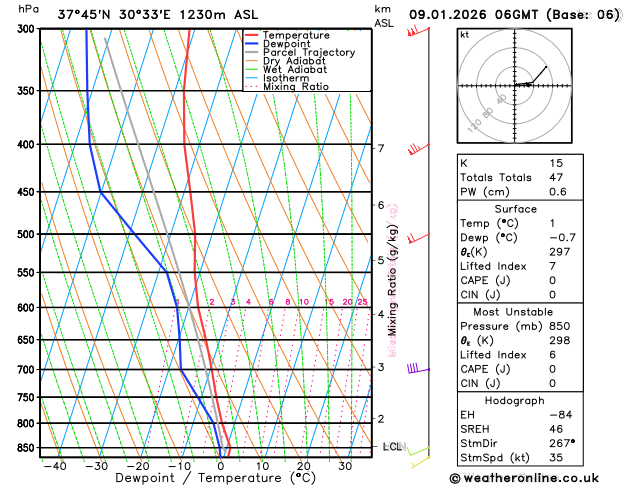Click the 'StmSpd (kt)' value '35'
The height and width of the screenshot is (486, 629).
click(556, 458)
